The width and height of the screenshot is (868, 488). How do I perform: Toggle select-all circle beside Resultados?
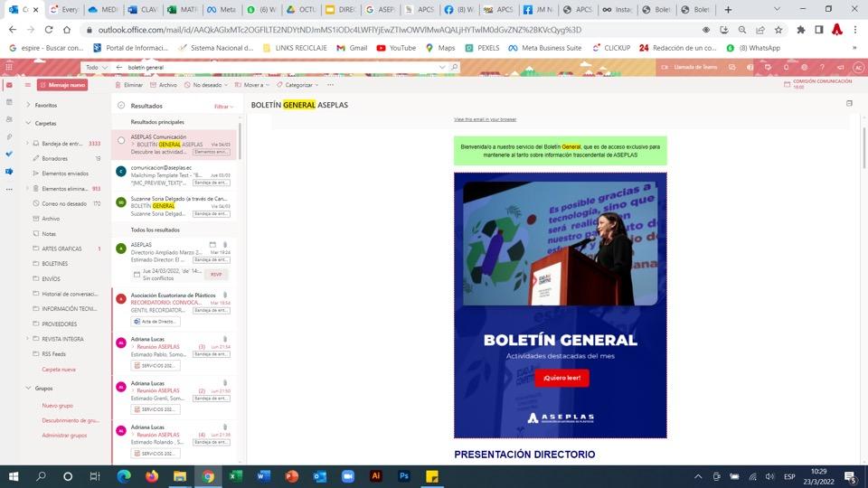(x=121, y=105)
